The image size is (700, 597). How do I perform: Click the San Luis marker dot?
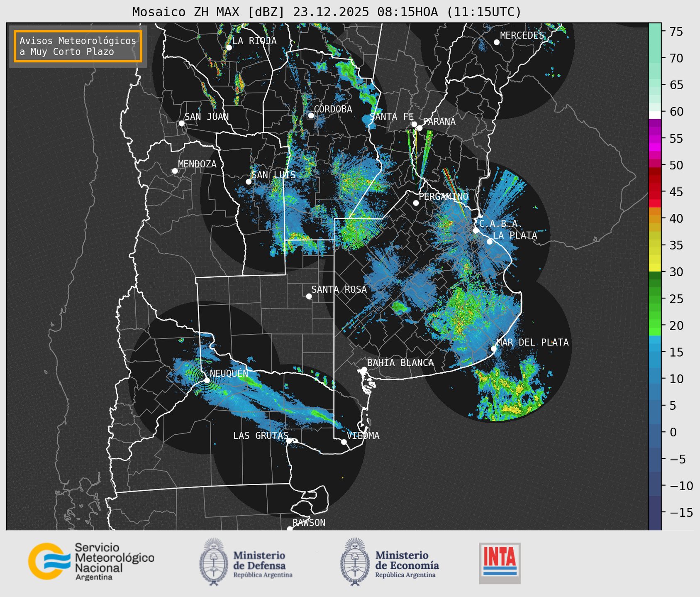pos(249,181)
